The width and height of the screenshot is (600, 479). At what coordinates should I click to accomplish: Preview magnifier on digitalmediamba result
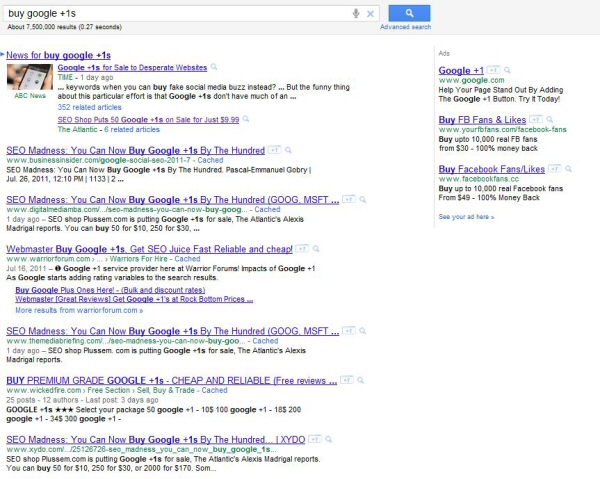tap(362, 199)
